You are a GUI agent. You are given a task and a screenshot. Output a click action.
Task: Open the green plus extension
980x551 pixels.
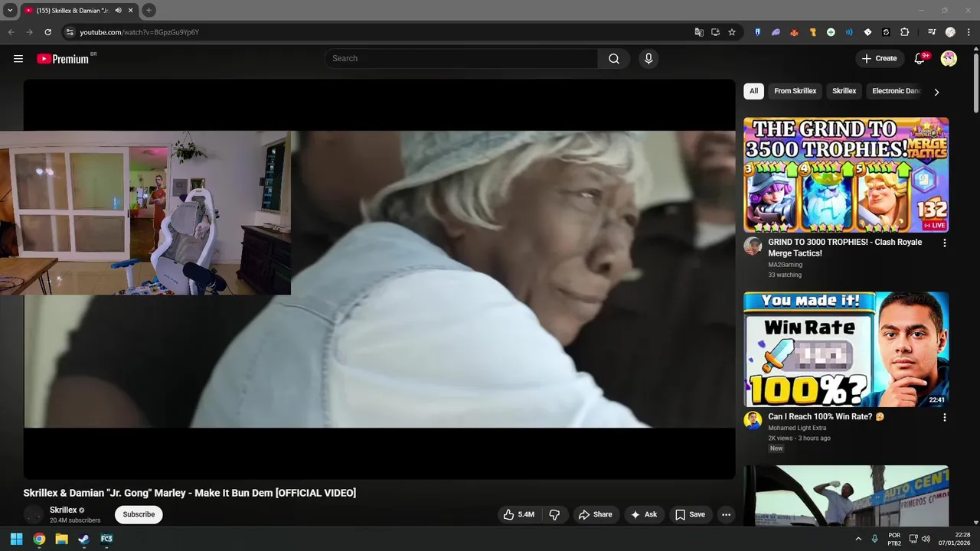(831, 32)
